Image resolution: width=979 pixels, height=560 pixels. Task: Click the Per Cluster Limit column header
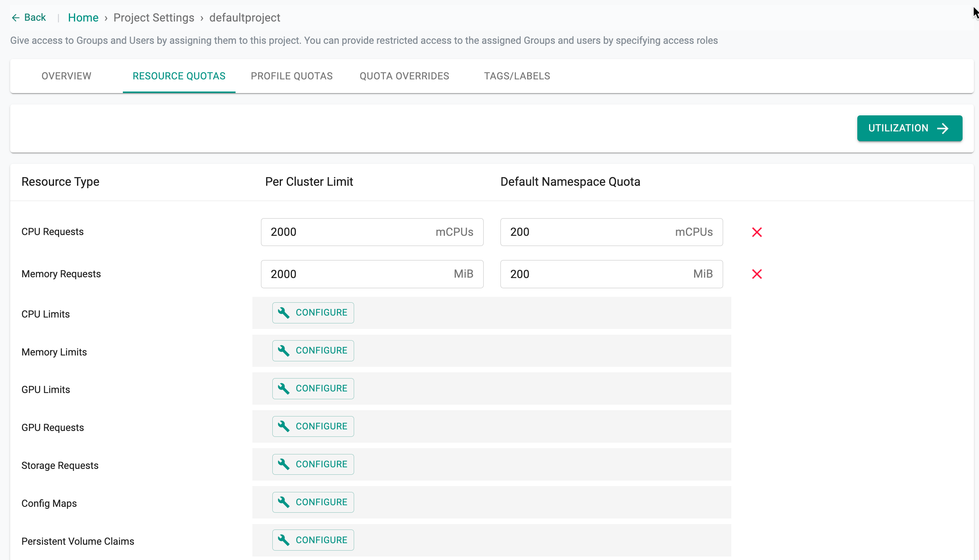(x=309, y=182)
